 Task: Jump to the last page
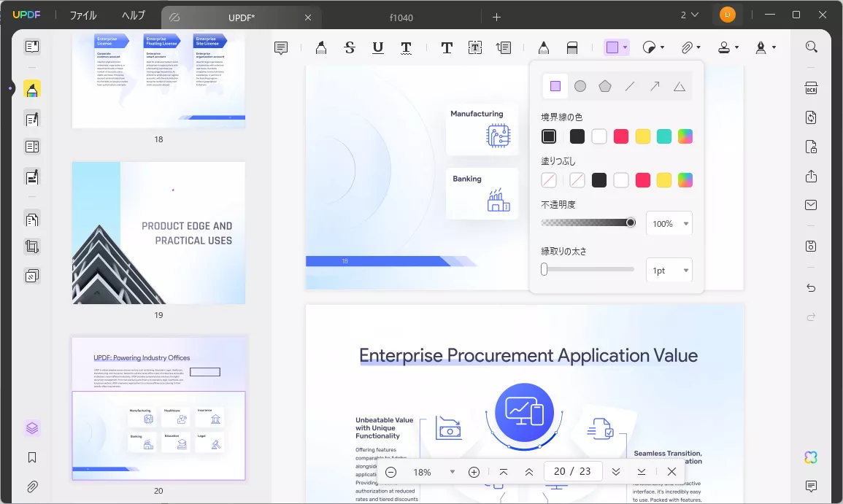pyautogui.click(x=642, y=472)
